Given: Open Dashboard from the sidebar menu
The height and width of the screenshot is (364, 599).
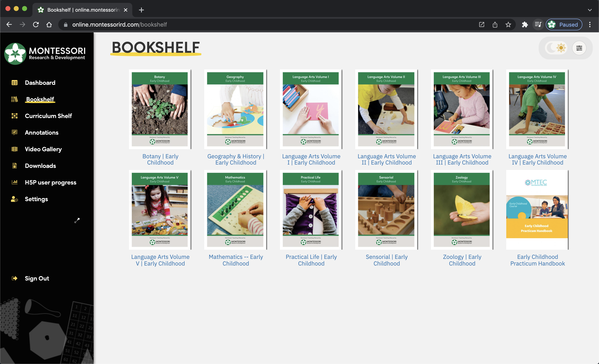Looking at the screenshot, I should point(40,82).
